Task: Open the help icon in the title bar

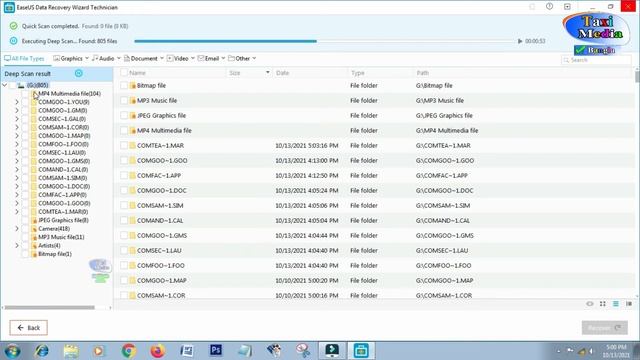Action: click(549, 7)
